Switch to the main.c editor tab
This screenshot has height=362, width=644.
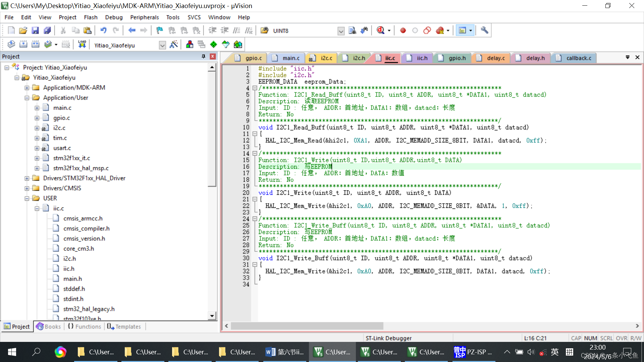coord(290,58)
